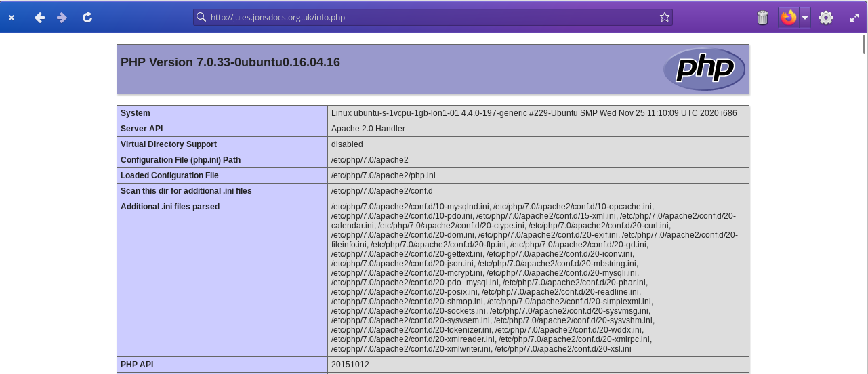This screenshot has width=868, height=374.
Task: Open the browser selector dropdown arrow
Action: (805, 18)
